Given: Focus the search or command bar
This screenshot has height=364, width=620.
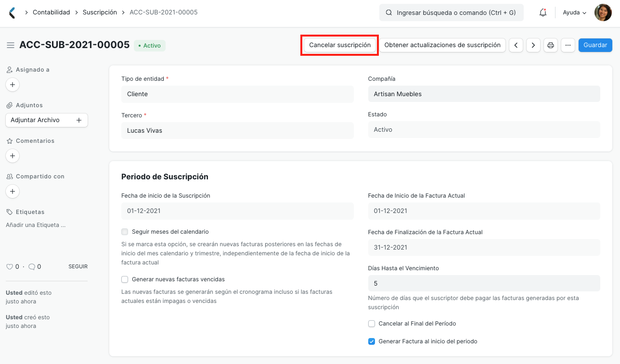Looking at the screenshot, I should [452, 13].
